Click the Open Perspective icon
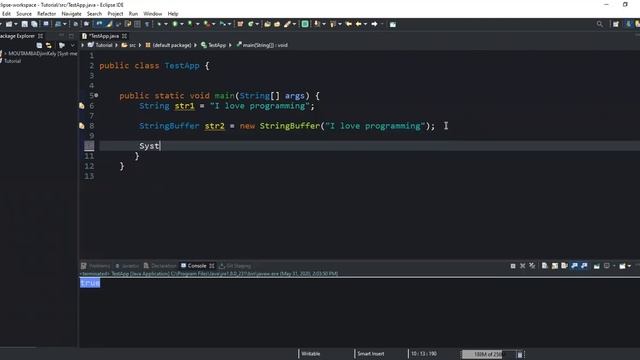This screenshot has height=360, width=640. [616, 24]
